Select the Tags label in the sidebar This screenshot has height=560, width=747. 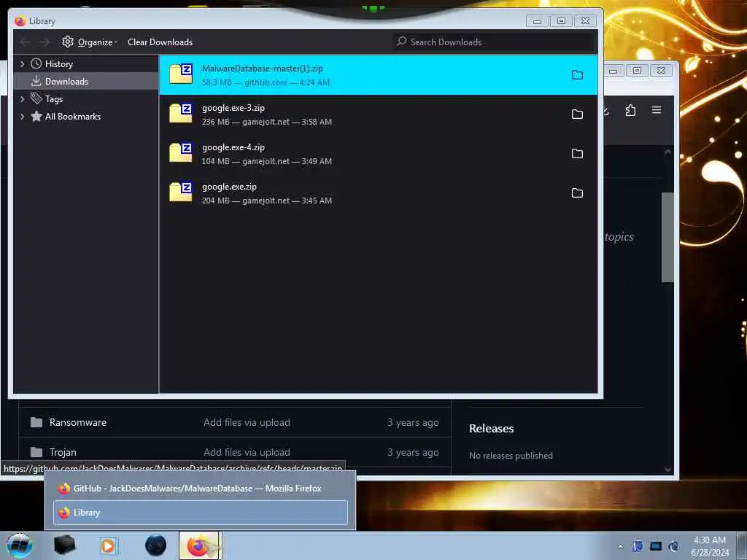(x=54, y=98)
